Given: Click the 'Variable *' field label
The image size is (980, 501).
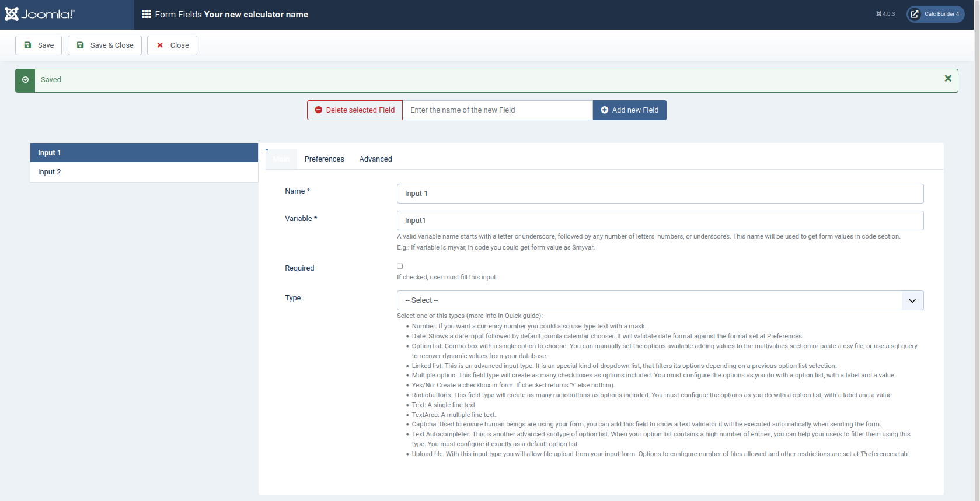Looking at the screenshot, I should coord(301,219).
